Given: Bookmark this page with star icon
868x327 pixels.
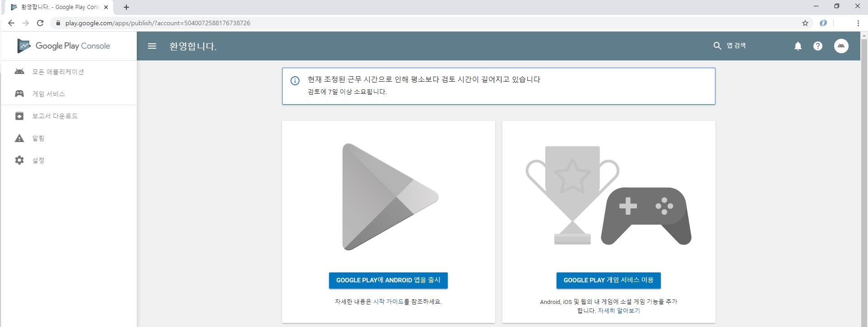Looking at the screenshot, I should pyautogui.click(x=805, y=23).
